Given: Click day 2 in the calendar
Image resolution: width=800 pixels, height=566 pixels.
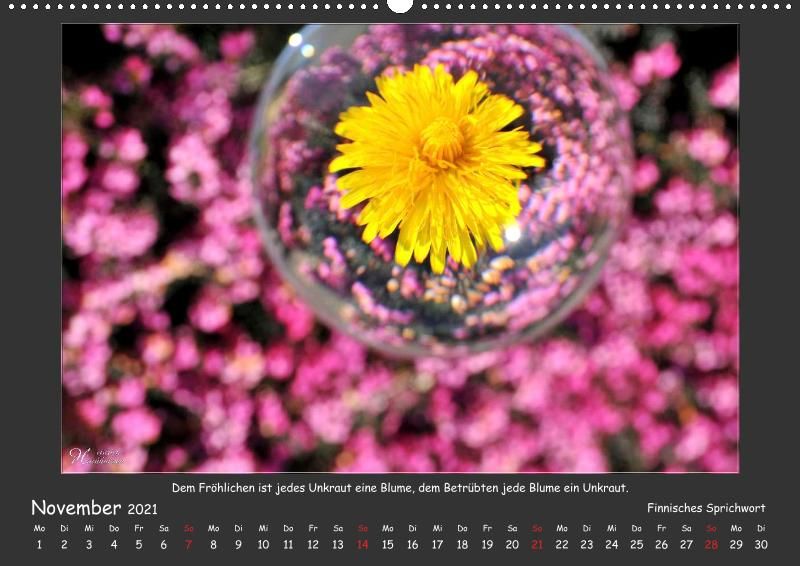Looking at the screenshot, I should [64, 545].
